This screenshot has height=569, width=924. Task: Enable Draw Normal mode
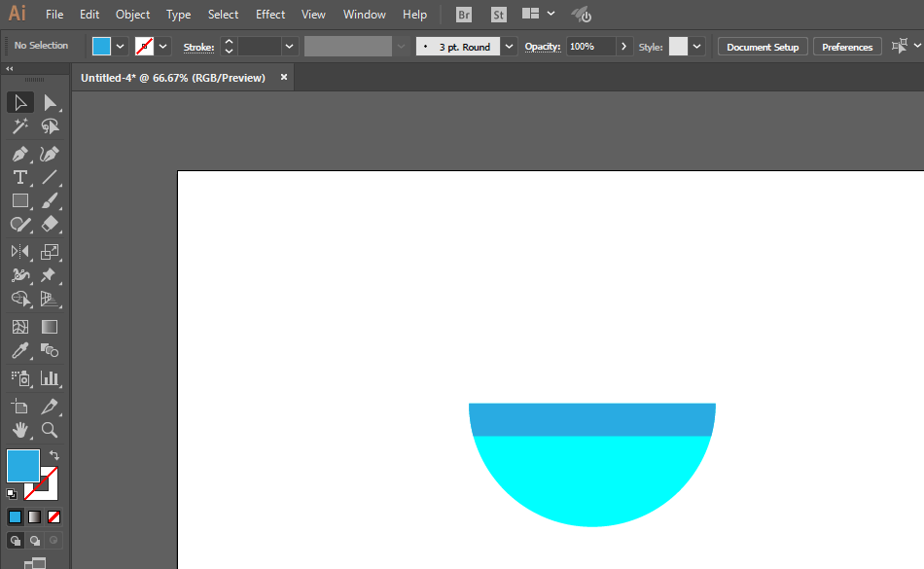click(x=16, y=540)
